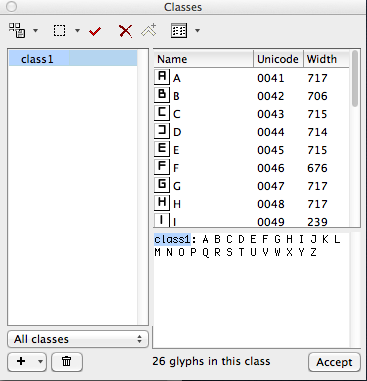Click the red checkmark apply icon
This screenshot has height=381, width=367.
pyautogui.click(x=95, y=31)
